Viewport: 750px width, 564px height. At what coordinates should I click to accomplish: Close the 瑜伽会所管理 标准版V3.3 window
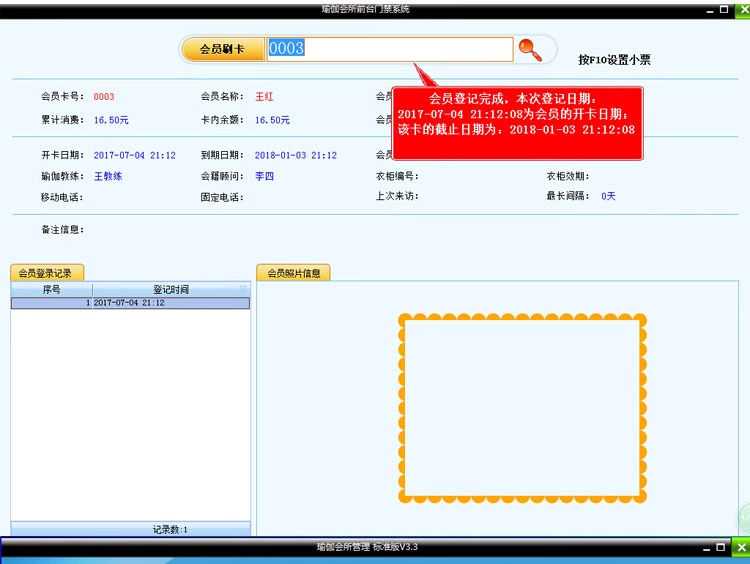pyautogui.click(x=741, y=547)
